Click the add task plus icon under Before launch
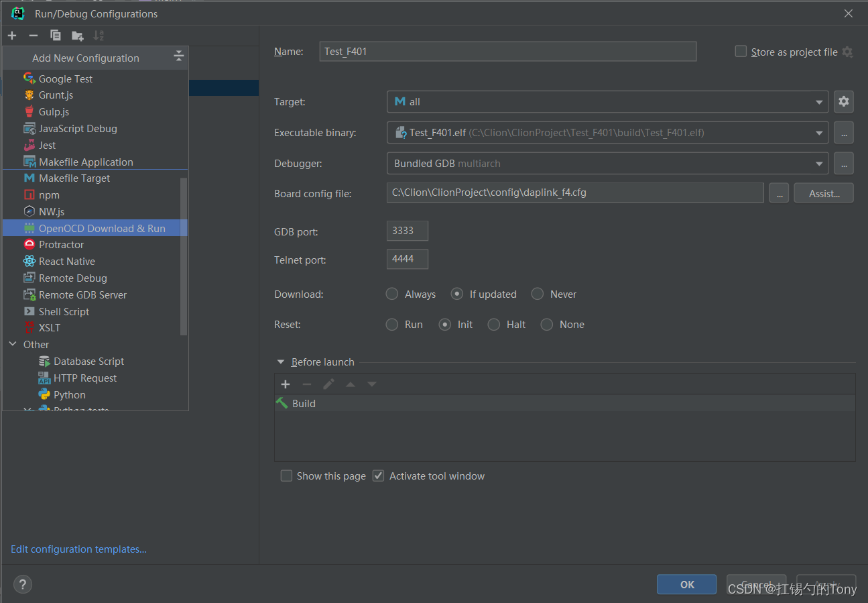Image resolution: width=868 pixels, height=603 pixels. 286,384
